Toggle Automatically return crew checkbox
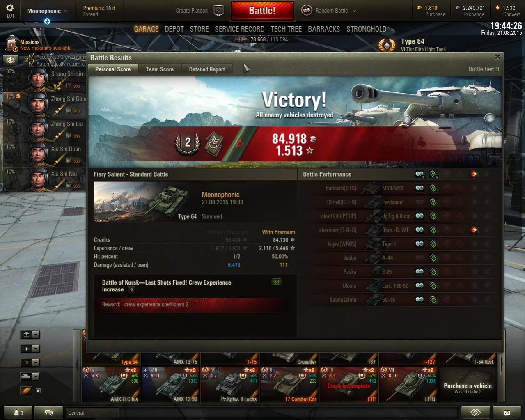The height and width of the screenshot is (420, 525). (32, 63)
